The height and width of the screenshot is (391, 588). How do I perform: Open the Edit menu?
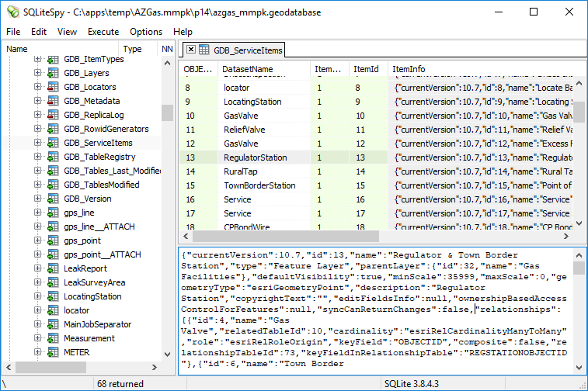(39, 32)
